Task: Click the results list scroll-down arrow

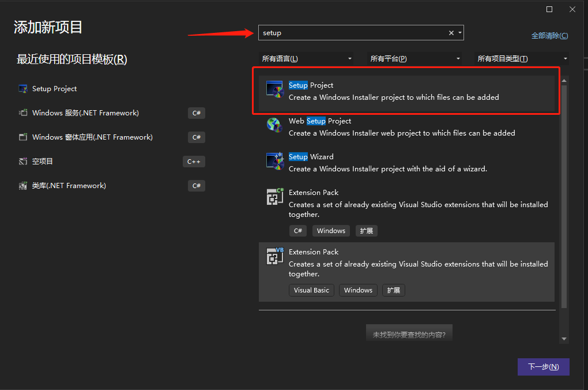Action: pyautogui.click(x=564, y=339)
